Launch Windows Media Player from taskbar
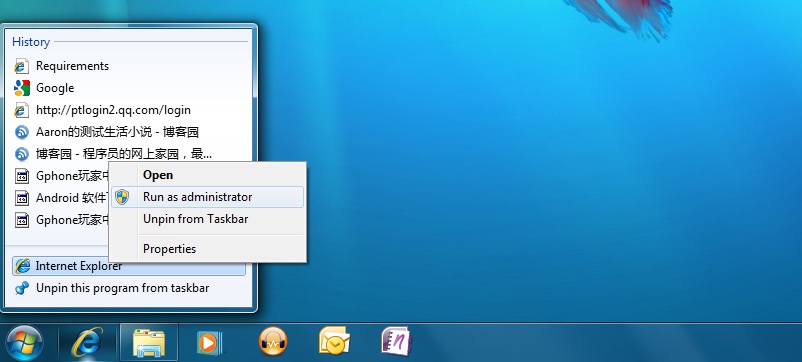Screen dimensions: 802x362 [x=209, y=343]
